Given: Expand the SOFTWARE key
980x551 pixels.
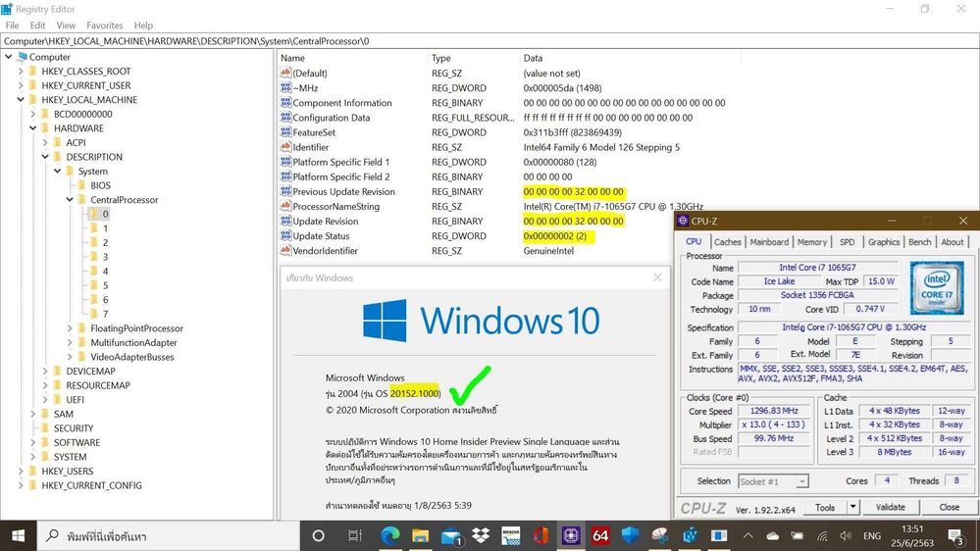Looking at the screenshot, I should (x=33, y=442).
